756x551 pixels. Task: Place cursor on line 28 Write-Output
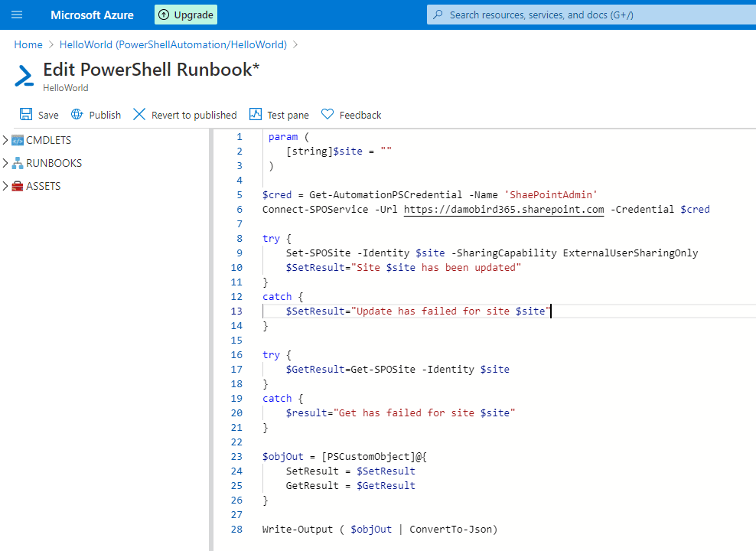291,529
